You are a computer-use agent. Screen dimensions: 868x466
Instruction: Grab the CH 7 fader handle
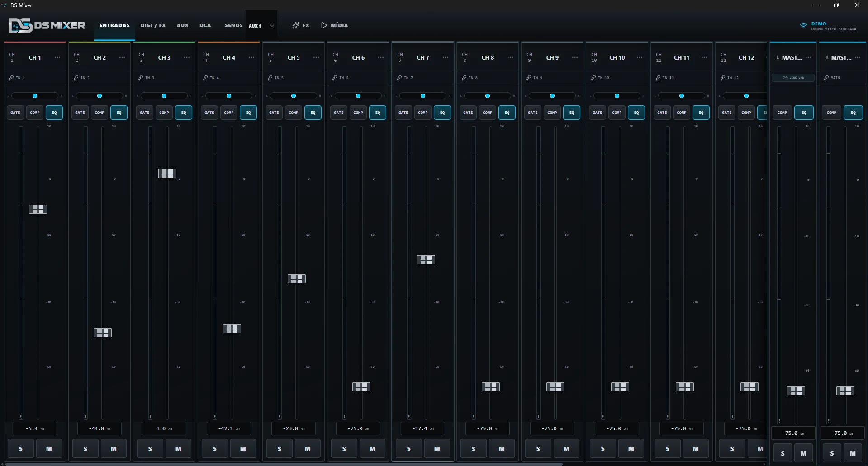coord(426,260)
